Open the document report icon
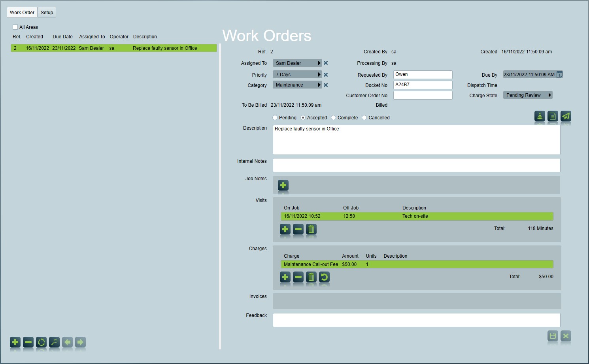 (553, 116)
